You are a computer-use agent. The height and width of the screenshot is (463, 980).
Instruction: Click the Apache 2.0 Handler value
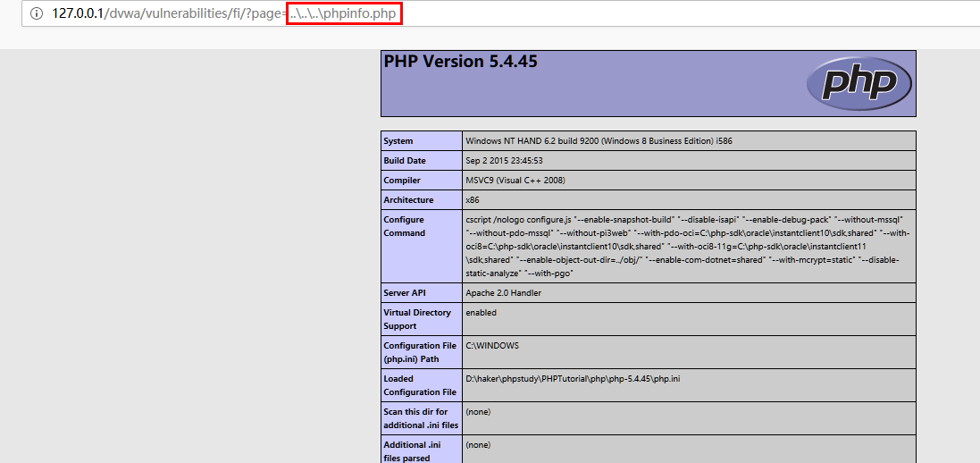(x=503, y=292)
